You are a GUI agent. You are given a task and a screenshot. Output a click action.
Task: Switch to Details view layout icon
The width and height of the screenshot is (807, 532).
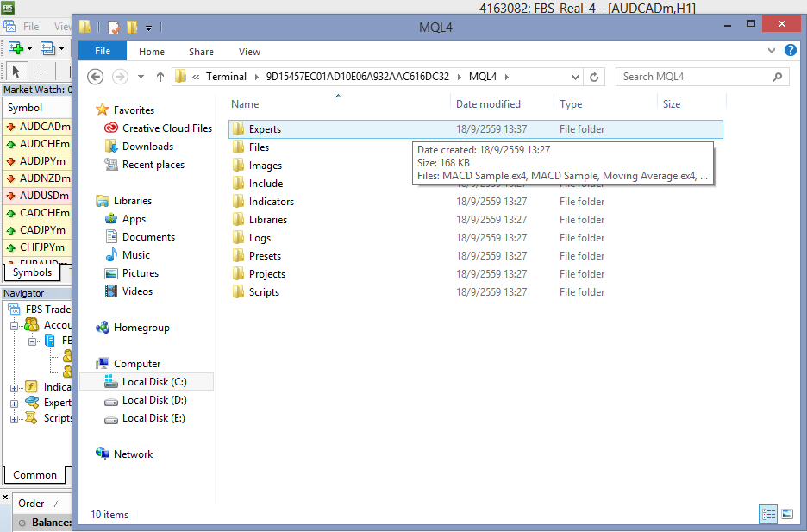768,514
